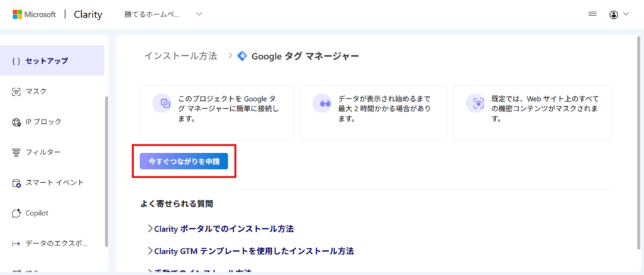The image size is (644, 275).
Task: Click the 今すぐつながりを申請 button
Action: pyautogui.click(x=184, y=161)
